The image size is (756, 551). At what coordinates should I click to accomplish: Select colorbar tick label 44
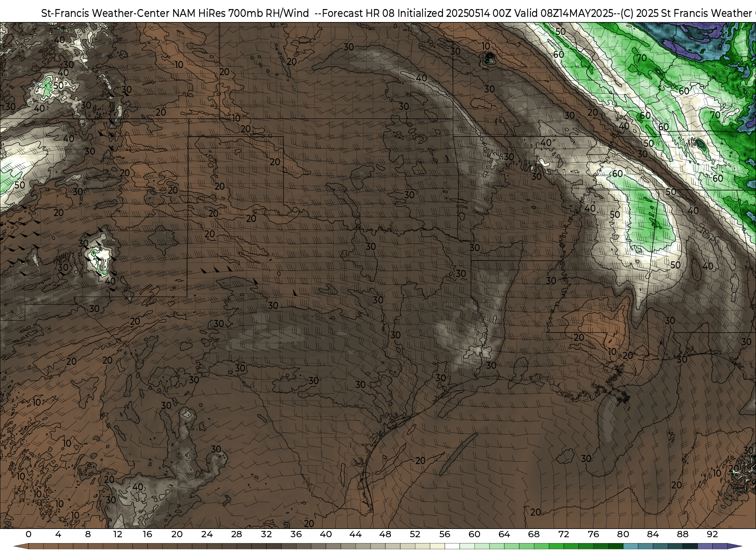pyautogui.click(x=356, y=534)
